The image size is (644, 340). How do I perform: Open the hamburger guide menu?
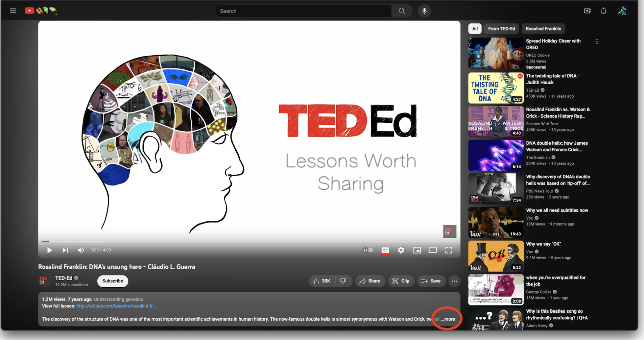coord(13,11)
